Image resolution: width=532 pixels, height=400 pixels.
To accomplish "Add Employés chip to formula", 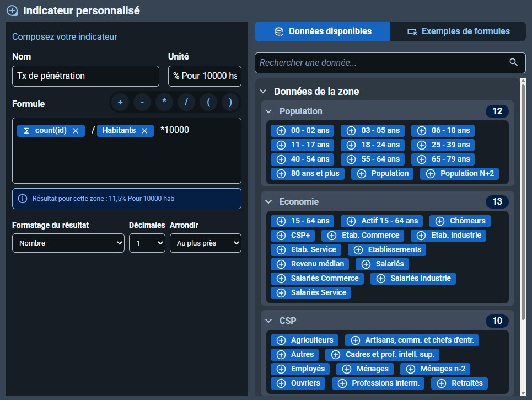I will point(300,369).
